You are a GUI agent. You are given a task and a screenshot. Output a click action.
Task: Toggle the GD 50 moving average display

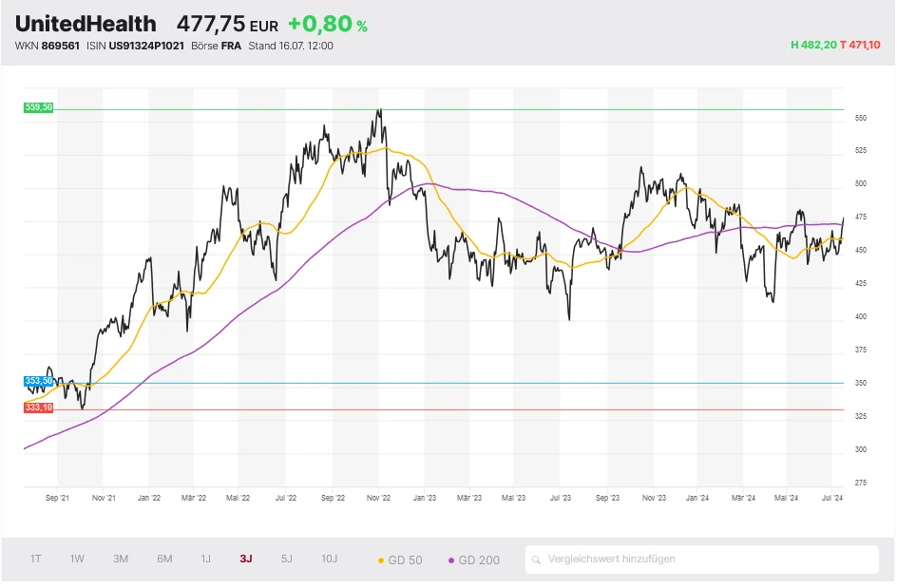pos(403,560)
